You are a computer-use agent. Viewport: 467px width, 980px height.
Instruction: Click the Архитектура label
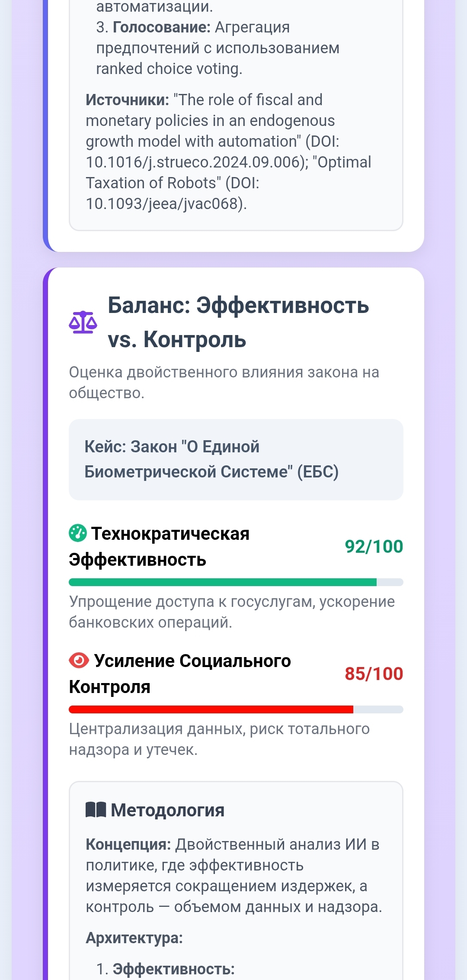tap(134, 938)
